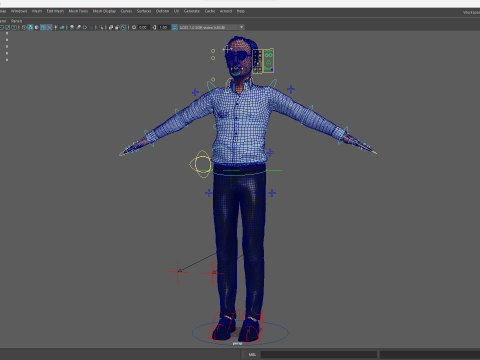Open the Edit Mesh menu

[55, 11]
